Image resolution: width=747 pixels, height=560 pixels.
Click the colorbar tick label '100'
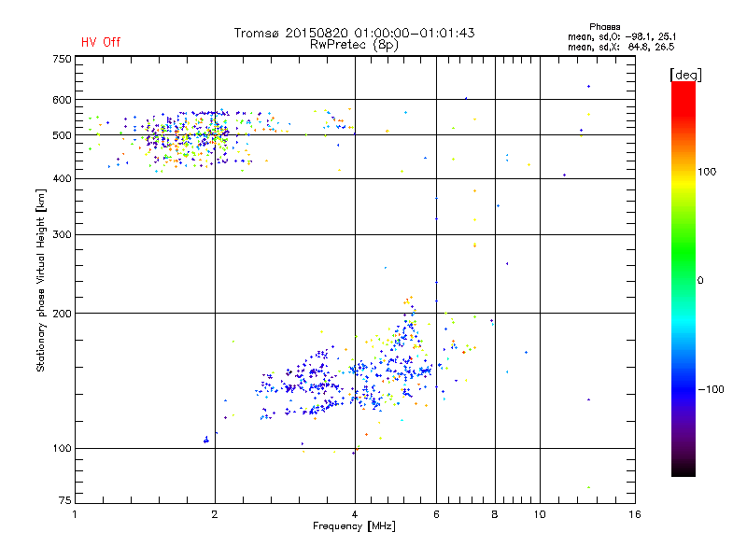[x=707, y=172]
